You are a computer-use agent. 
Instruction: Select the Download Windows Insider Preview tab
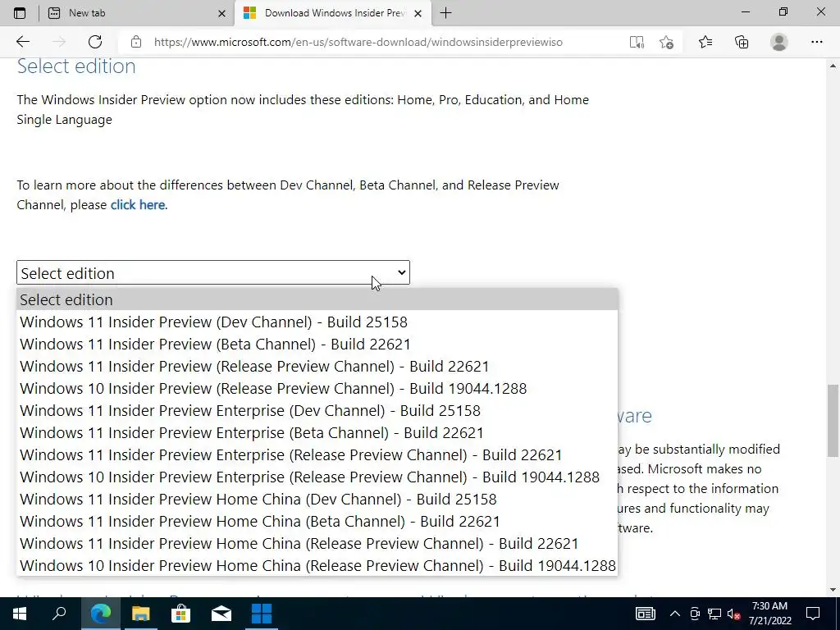tap(332, 13)
